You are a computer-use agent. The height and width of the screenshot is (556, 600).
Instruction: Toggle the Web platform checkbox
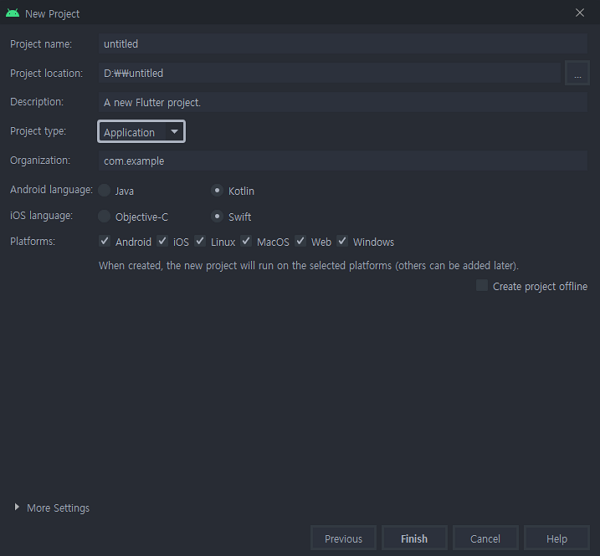click(300, 241)
